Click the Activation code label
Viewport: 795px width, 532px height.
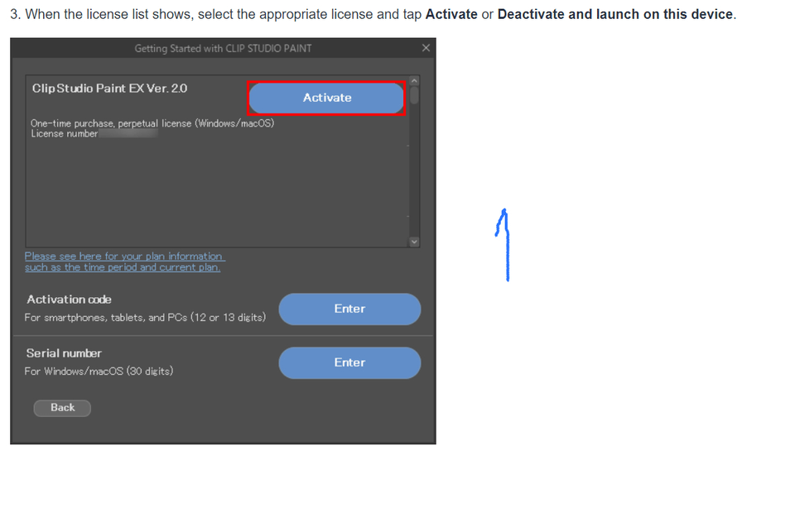click(x=69, y=300)
